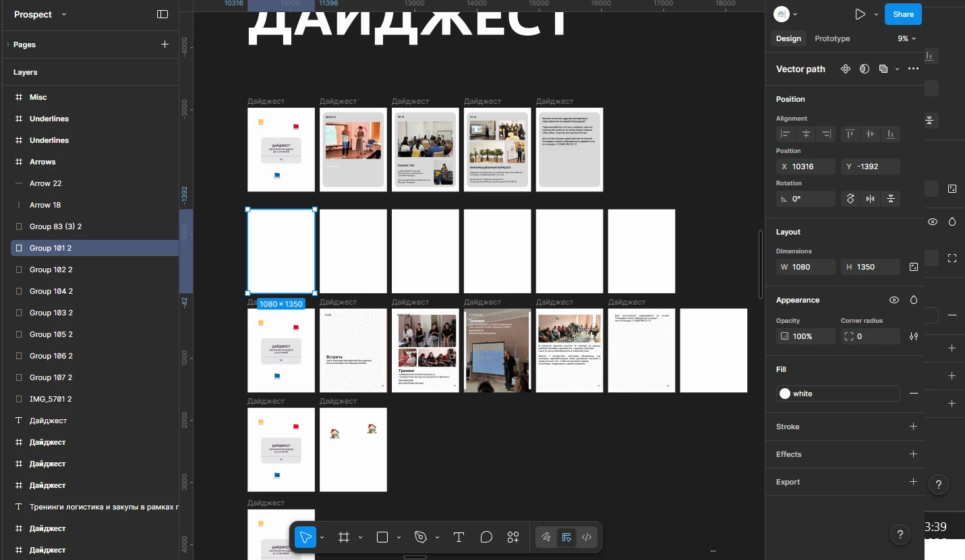Align selection to vertical centers
The image size is (965, 560).
(871, 134)
